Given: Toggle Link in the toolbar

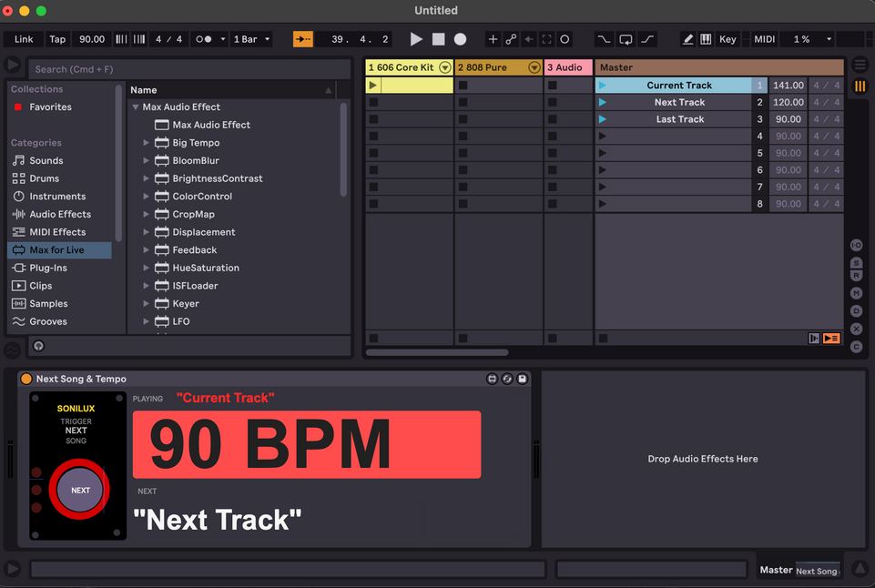Looking at the screenshot, I should [23, 39].
